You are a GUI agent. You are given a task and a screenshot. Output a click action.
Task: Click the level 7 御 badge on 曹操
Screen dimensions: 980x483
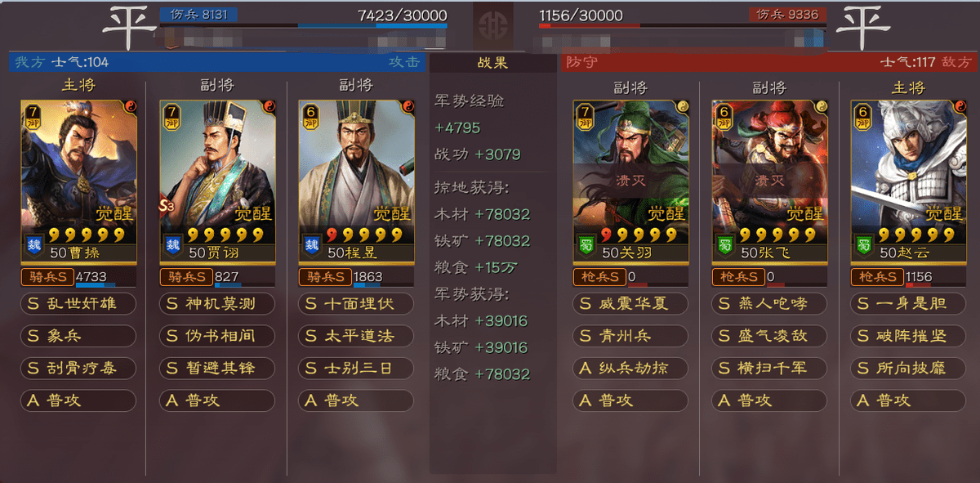tap(33, 116)
